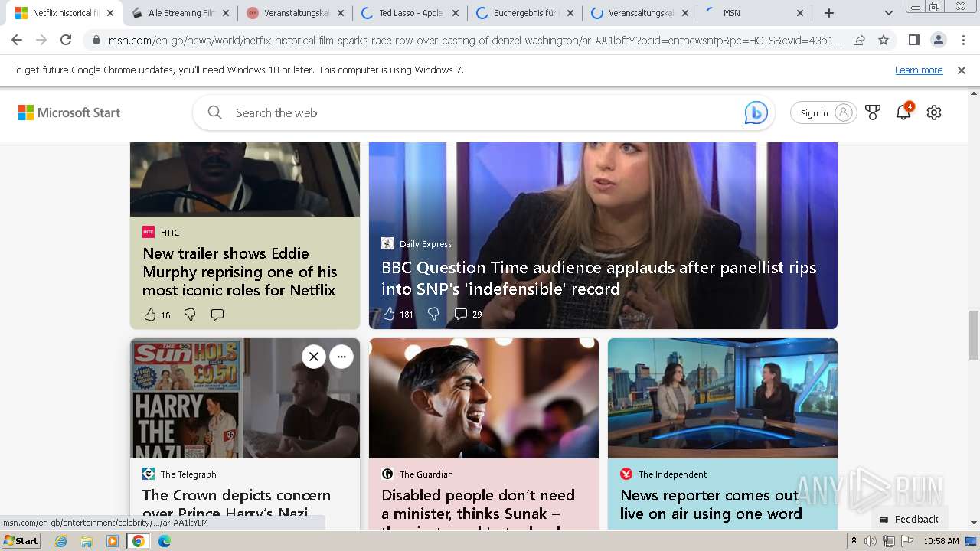Open The Crown Prince Harry headline
Viewport: 980px width, 551px height.
(237, 504)
